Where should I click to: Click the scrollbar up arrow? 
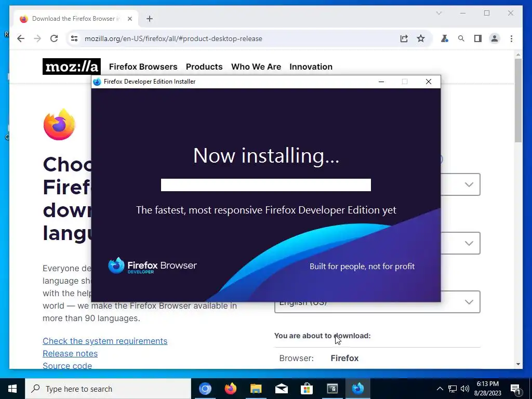click(518, 54)
